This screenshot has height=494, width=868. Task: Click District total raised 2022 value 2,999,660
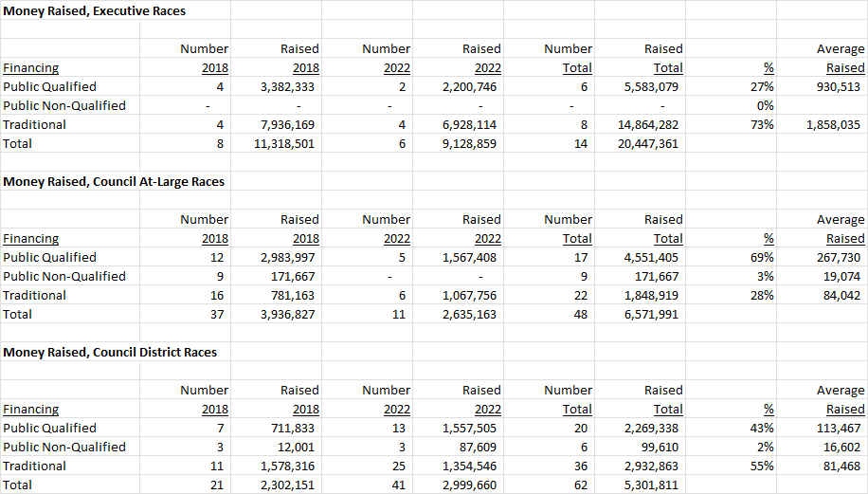(x=469, y=485)
